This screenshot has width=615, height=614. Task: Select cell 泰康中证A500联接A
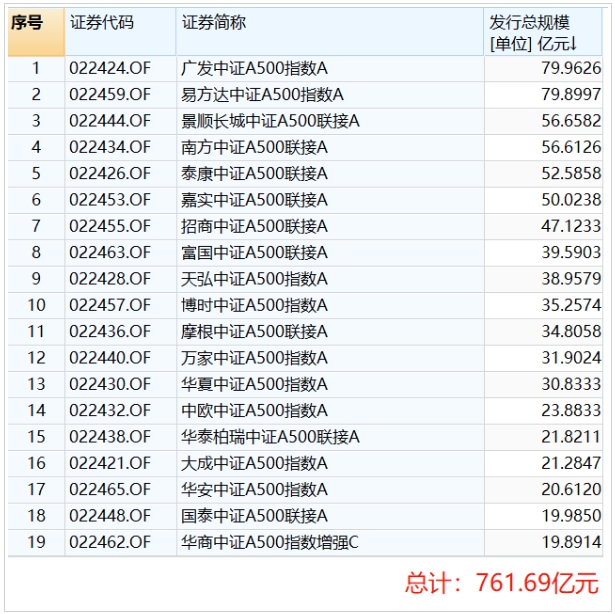pos(330,174)
